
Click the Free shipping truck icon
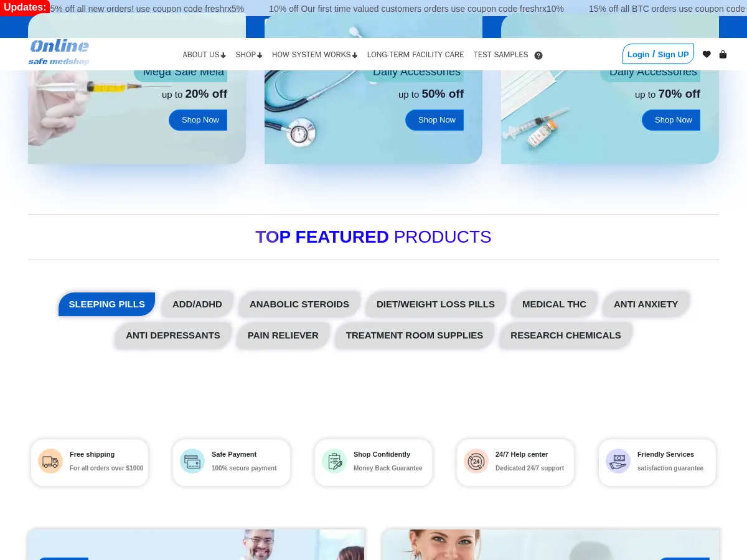coord(50,461)
